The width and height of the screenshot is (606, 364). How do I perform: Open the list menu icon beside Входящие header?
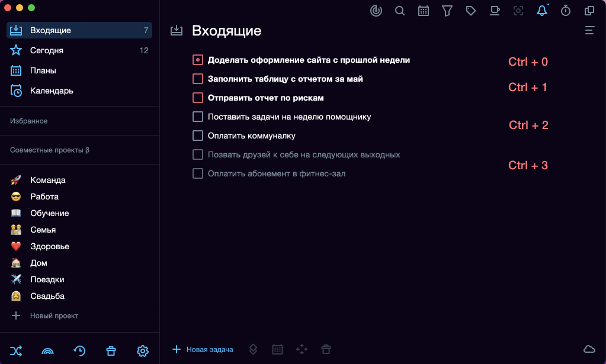589,31
